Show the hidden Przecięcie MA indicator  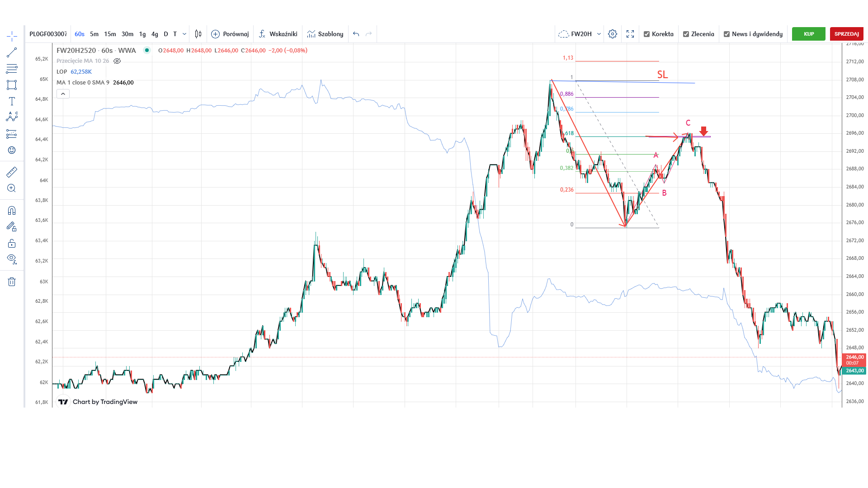point(117,61)
